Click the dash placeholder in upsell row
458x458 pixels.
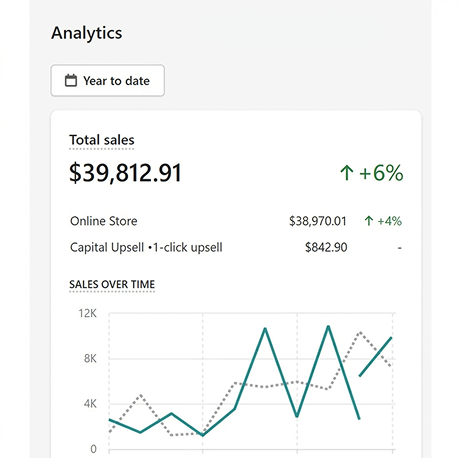pyautogui.click(x=399, y=248)
